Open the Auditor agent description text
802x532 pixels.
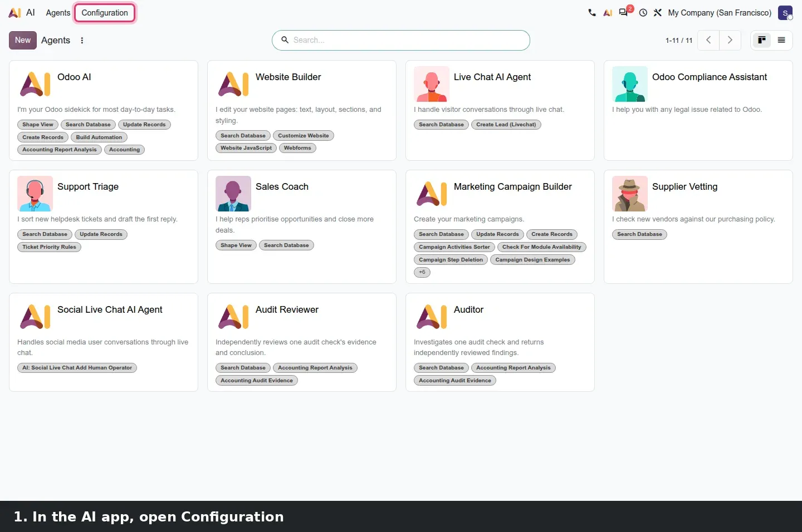[479, 347]
